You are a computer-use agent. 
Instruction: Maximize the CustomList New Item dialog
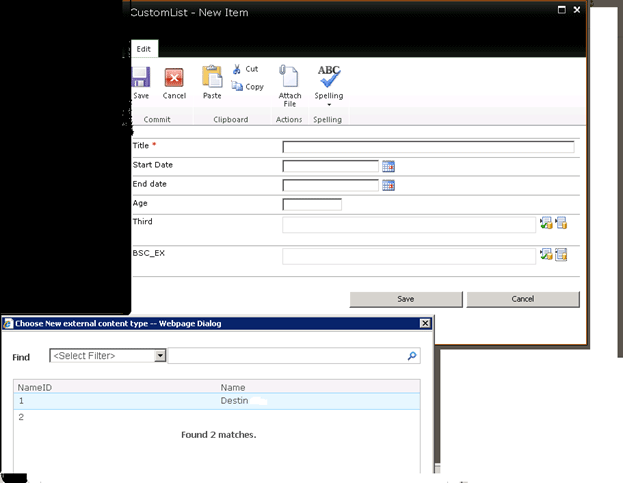pyautogui.click(x=561, y=10)
